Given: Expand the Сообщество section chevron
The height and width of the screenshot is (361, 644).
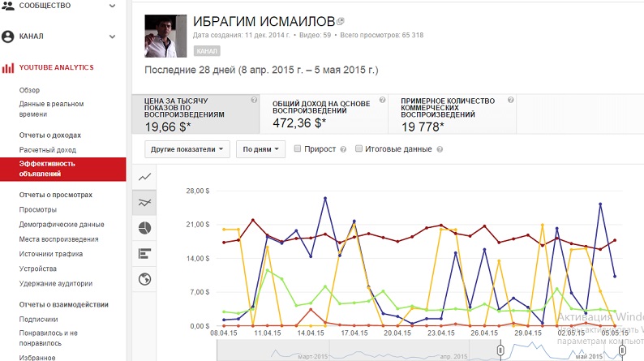Looking at the screenshot, I should [112, 6].
